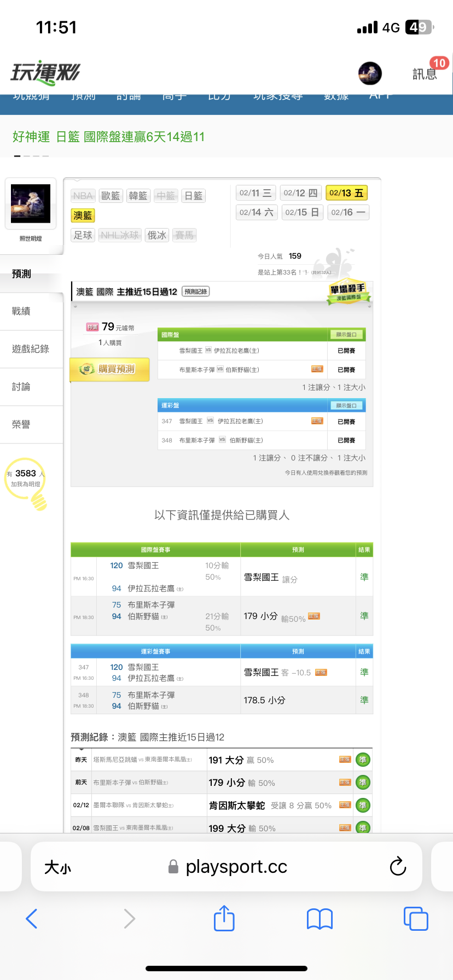Screen dimensions: 453x980
Task: Select the 俄冰 league tab
Action: (x=157, y=235)
